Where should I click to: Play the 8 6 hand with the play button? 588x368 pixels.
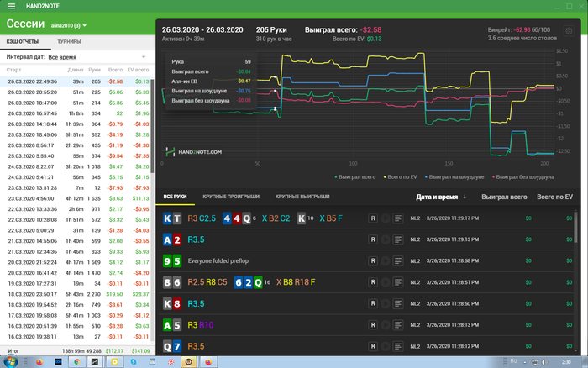[x=385, y=282]
